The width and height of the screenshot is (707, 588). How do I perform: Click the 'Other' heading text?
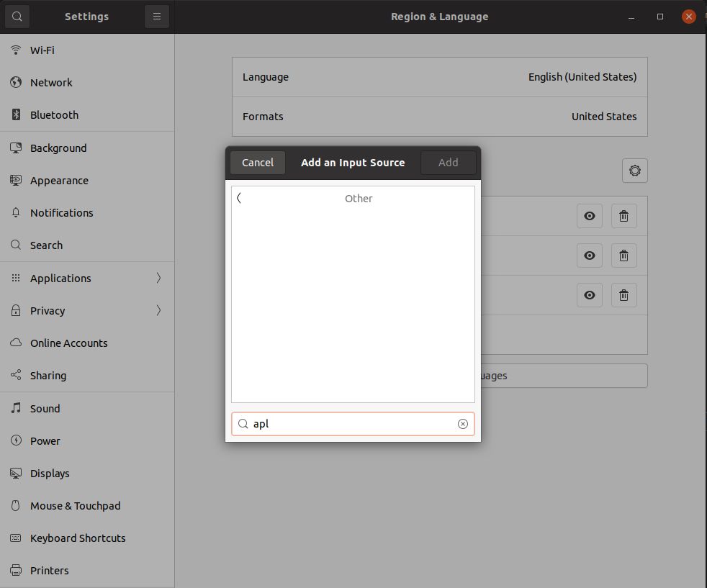[359, 199]
